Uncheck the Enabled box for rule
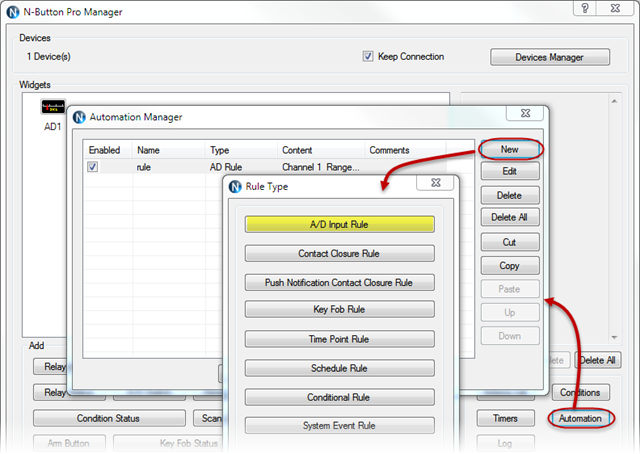 pos(93,167)
